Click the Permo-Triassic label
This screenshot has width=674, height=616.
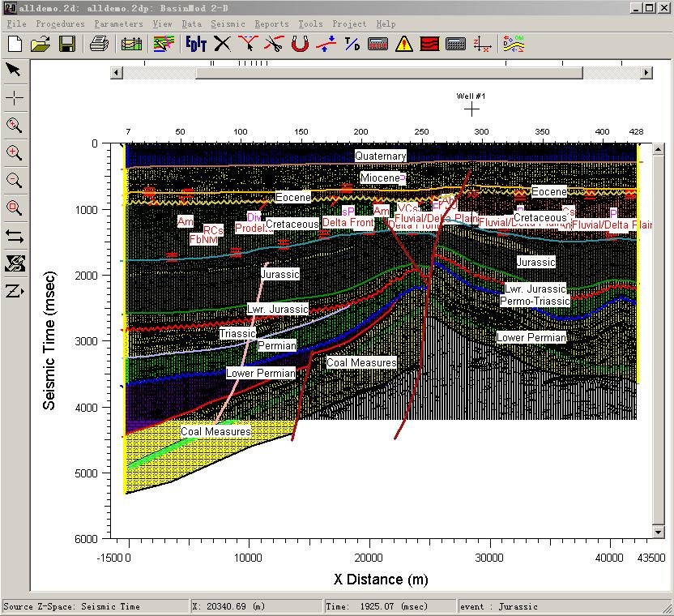[x=535, y=301]
